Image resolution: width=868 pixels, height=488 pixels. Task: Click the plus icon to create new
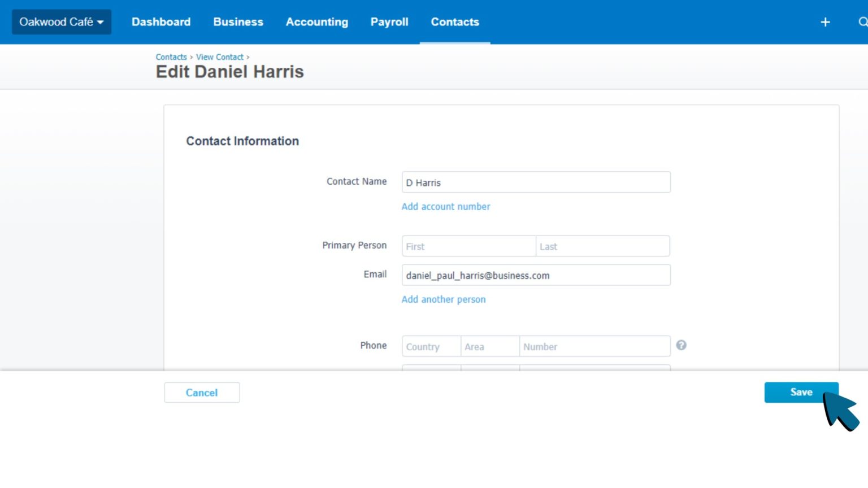pyautogui.click(x=826, y=22)
